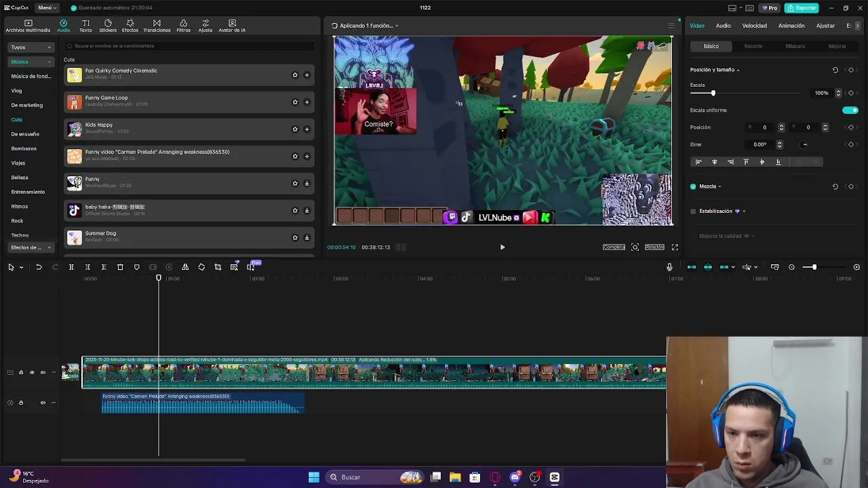The image size is (868, 488).
Task: Select the Máscara sub-tab
Action: tap(795, 46)
